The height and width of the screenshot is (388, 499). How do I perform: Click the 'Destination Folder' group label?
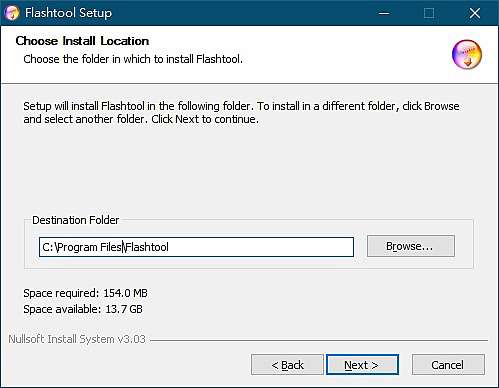(76, 220)
